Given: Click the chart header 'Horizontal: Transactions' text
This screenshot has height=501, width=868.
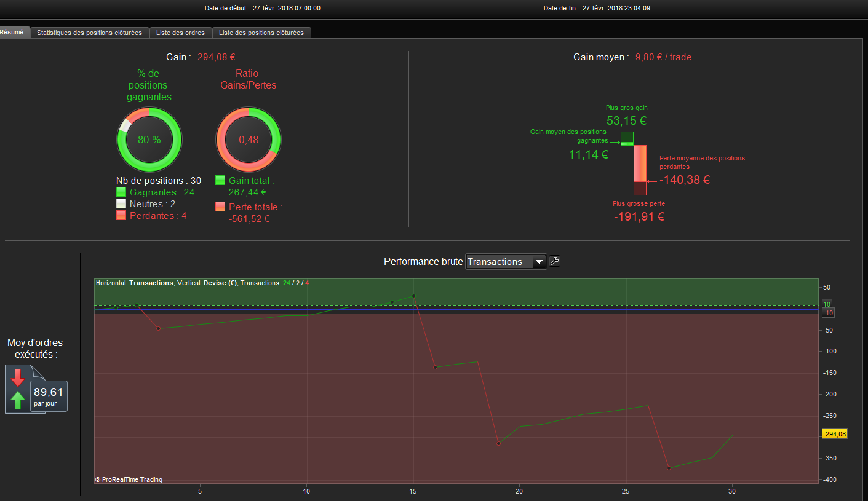Looking at the screenshot, I should point(134,283).
